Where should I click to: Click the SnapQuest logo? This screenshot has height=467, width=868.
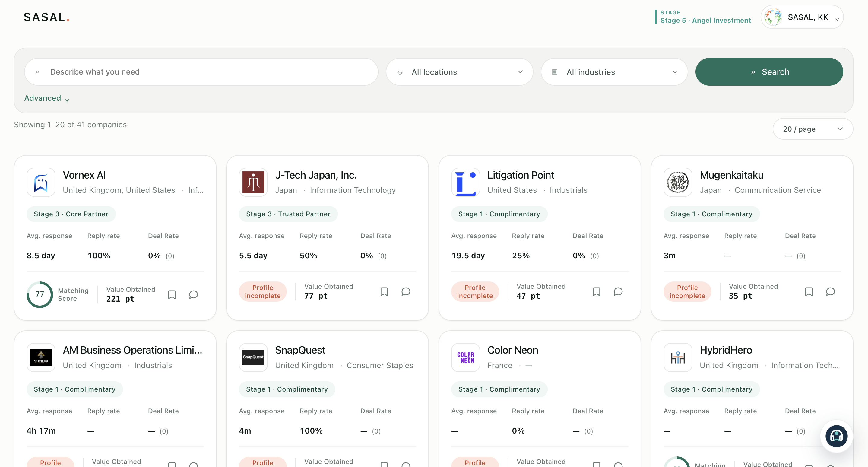(253, 357)
